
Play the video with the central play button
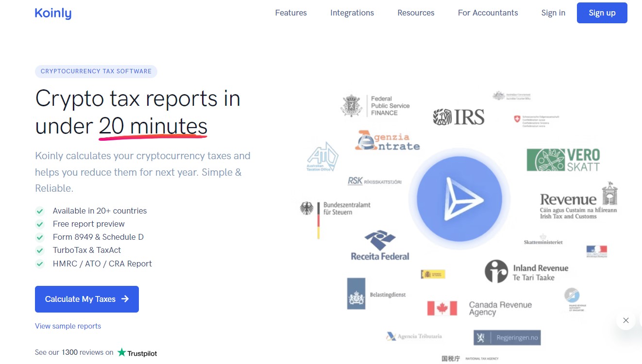[459, 199]
